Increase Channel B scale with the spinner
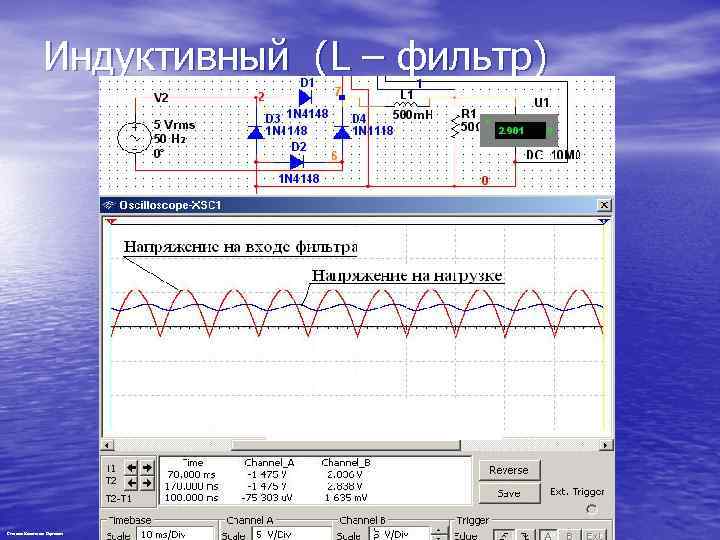This screenshot has width=720, height=540. 439,530
